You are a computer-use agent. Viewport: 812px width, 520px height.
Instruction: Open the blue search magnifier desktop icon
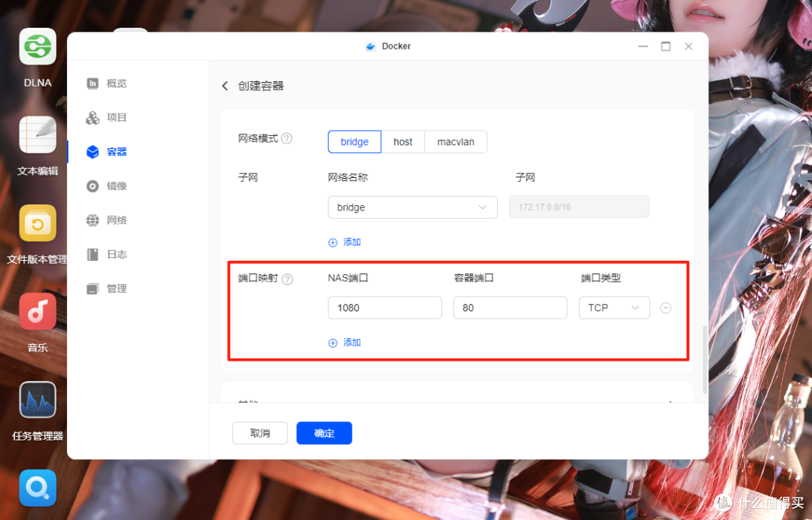click(x=38, y=488)
